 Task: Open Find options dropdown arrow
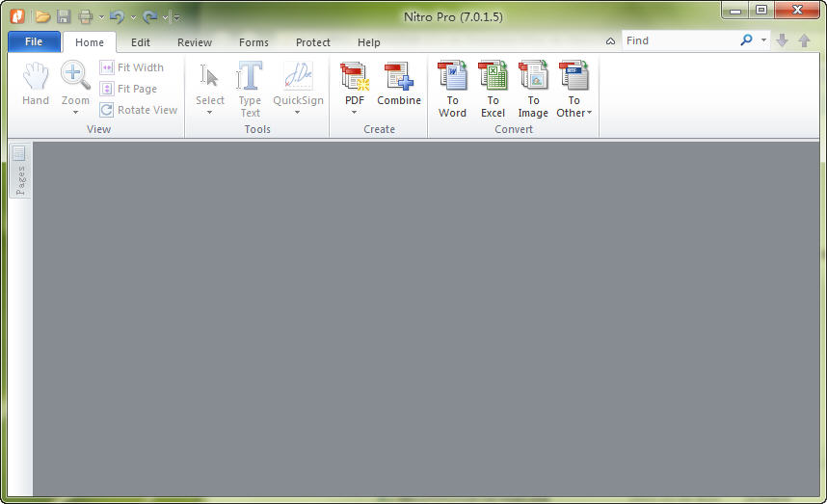click(x=763, y=40)
